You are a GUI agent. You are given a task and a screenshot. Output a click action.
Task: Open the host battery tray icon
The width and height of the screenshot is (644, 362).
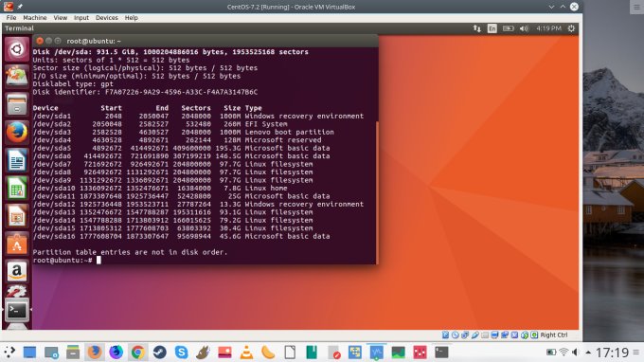click(551, 353)
